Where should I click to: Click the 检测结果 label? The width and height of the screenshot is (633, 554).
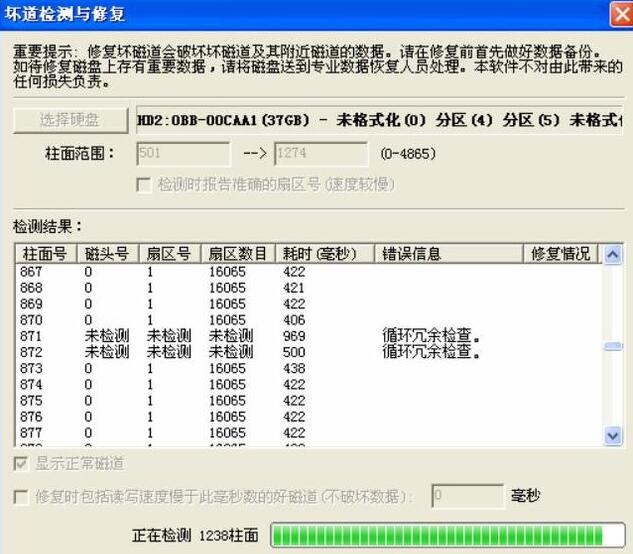(x=47, y=227)
